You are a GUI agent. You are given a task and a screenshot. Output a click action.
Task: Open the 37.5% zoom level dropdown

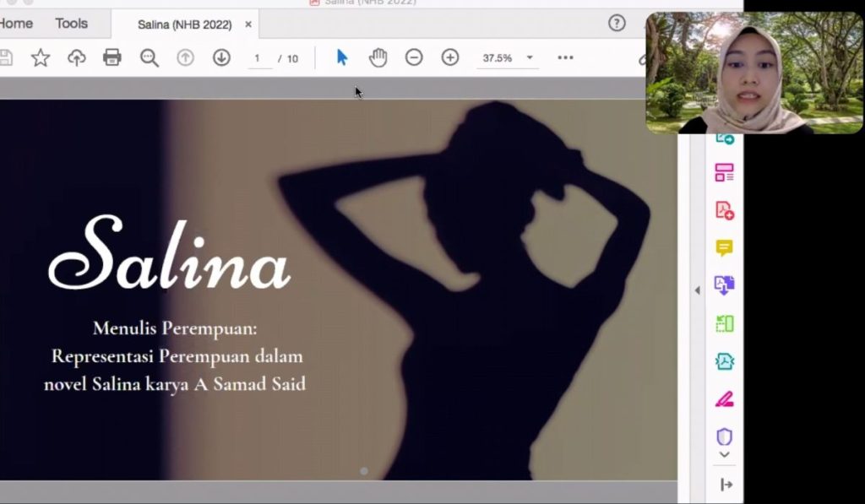[x=507, y=58]
